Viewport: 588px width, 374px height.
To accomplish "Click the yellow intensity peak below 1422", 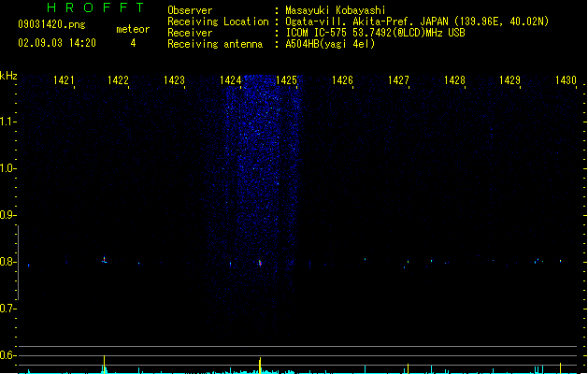I will click(105, 365).
